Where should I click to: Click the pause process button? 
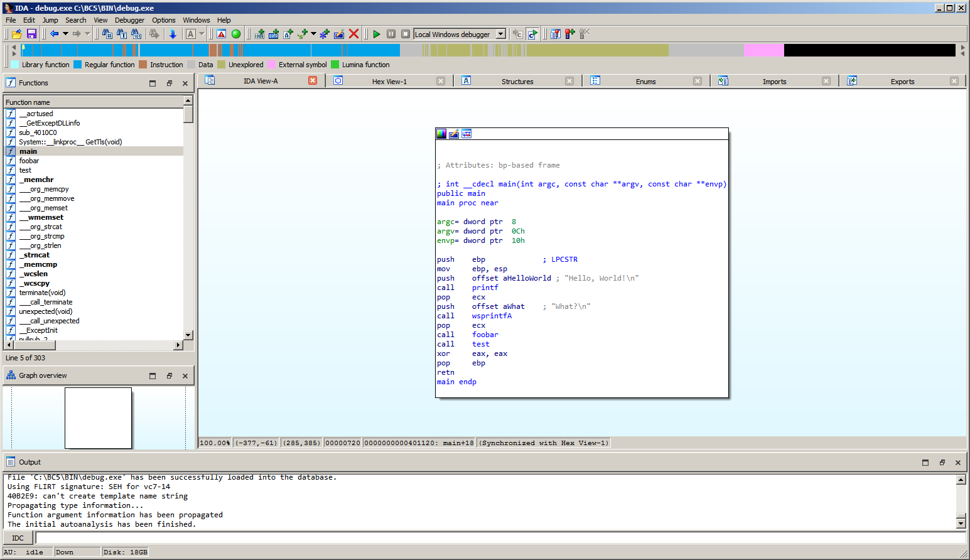click(391, 34)
